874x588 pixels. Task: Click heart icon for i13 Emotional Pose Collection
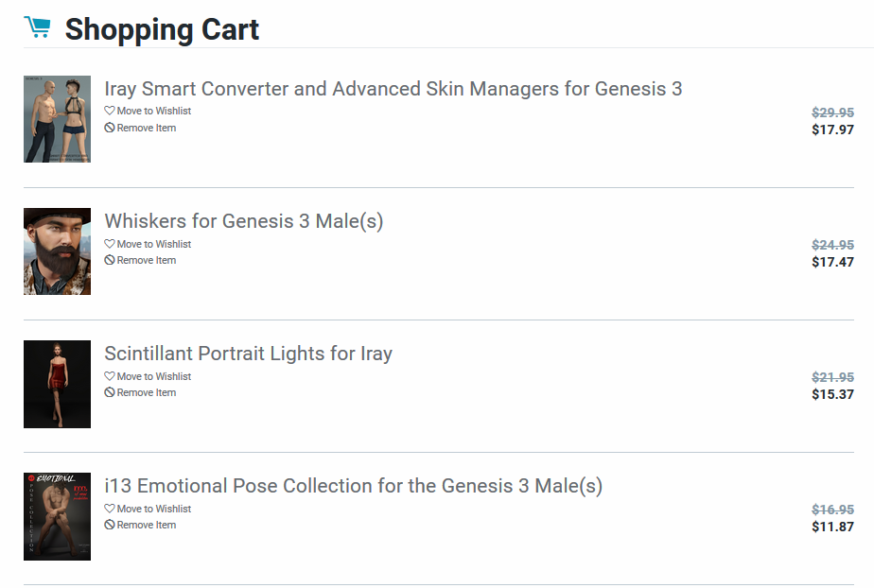tap(110, 509)
